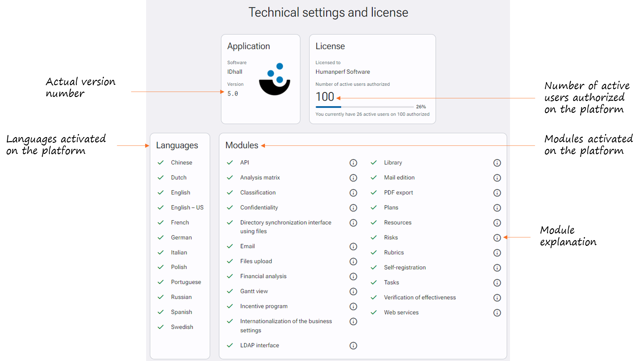Show LDAP interface info icon
This screenshot has width=644, height=361.
point(353,346)
